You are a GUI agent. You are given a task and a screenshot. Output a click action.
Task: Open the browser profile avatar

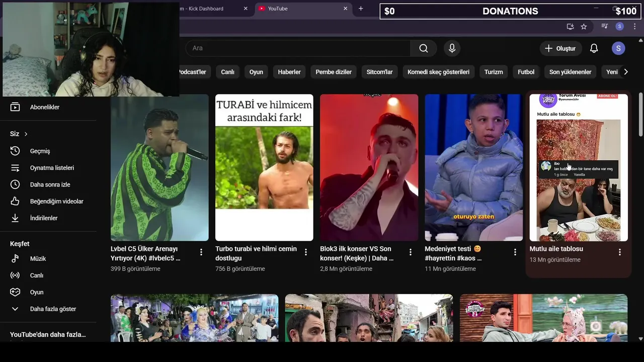(620, 27)
